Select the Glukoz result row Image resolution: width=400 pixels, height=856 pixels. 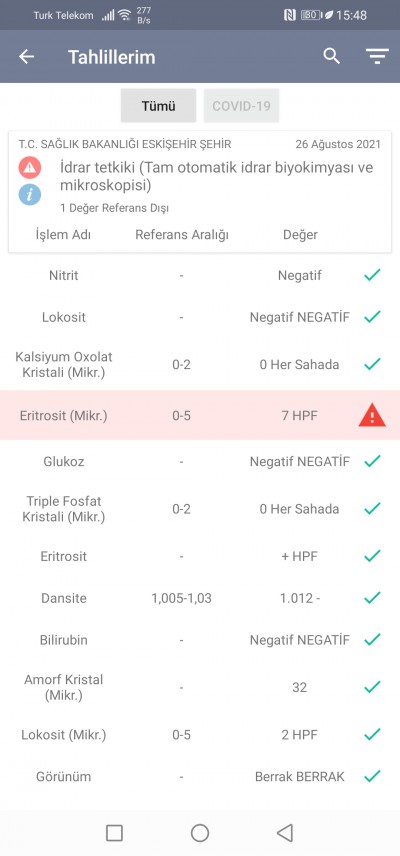pos(200,461)
